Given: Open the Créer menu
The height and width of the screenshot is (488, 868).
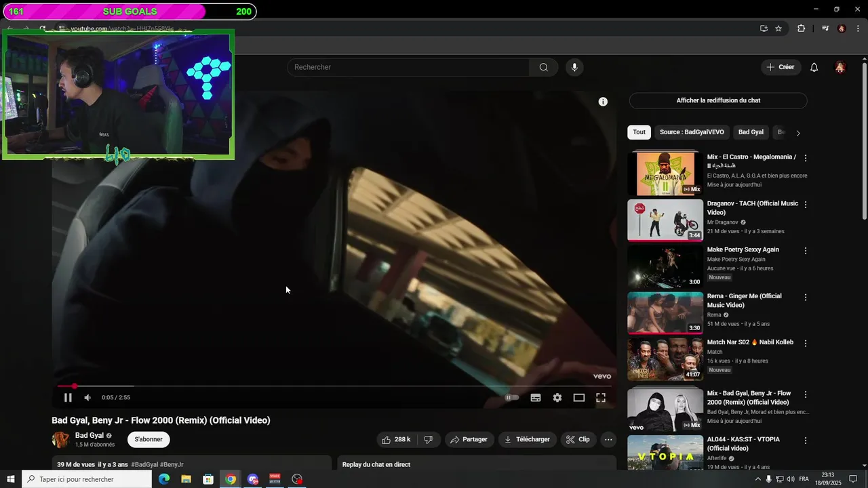Looking at the screenshot, I should tap(781, 67).
